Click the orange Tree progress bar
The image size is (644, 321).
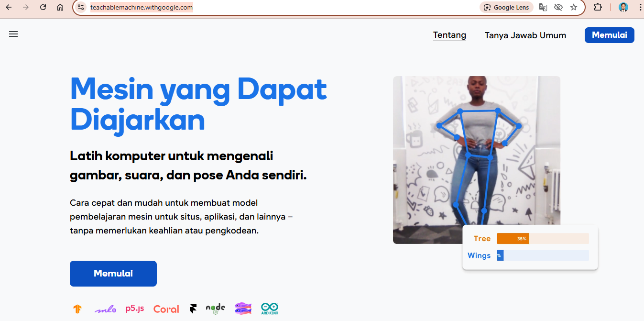tap(513, 239)
